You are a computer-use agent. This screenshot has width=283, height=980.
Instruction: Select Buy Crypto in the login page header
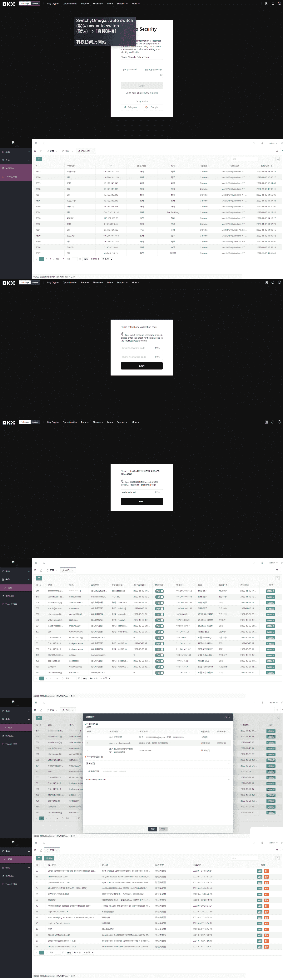(x=53, y=3)
